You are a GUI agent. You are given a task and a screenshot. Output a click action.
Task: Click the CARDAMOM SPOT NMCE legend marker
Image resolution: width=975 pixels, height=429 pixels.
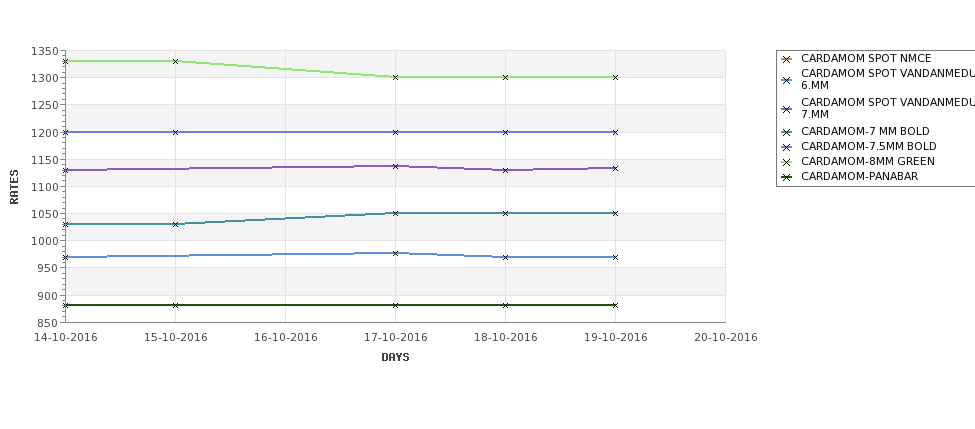787,59
